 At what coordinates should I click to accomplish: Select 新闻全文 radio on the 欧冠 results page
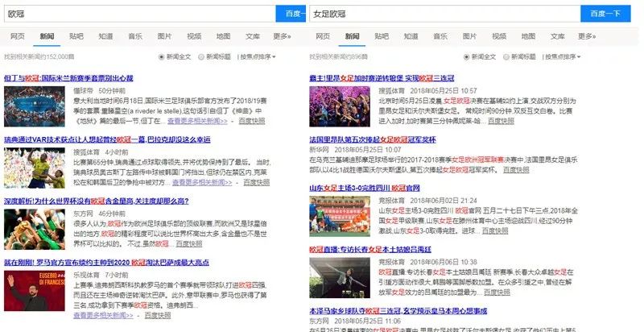162,57
